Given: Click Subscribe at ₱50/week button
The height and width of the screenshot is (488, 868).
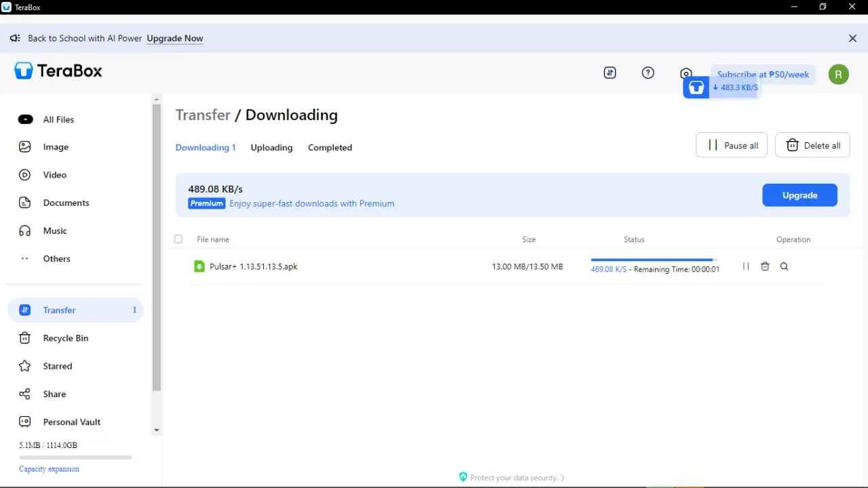Looking at the screenshot, I should click(x=763, y=74).
